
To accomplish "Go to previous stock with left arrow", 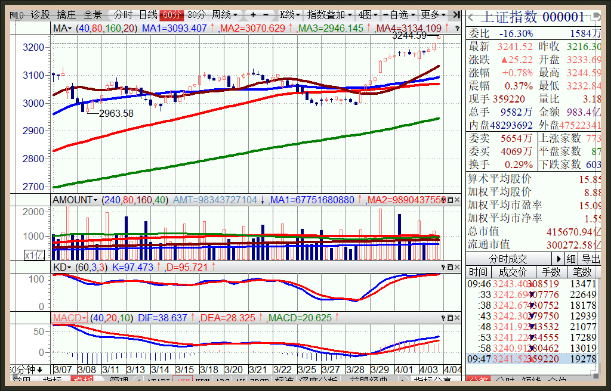I will click(x=471, y=18).
